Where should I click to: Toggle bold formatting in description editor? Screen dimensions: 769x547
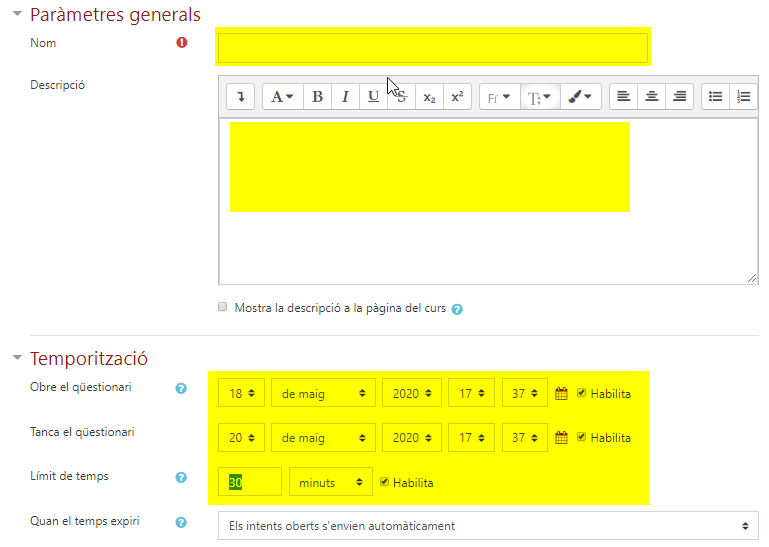(317, 97)
